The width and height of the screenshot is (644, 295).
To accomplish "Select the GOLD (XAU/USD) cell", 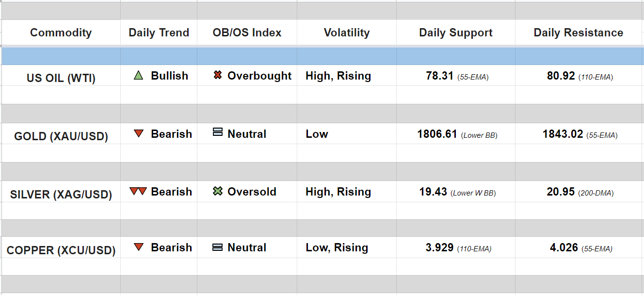I will tap(61, 136).
